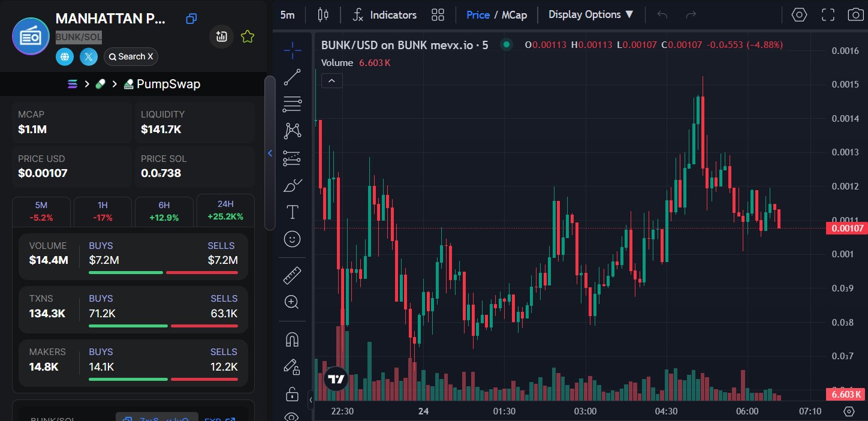868x421 pixels.
Task: Open the token's X profile icon
Action: (89, 57)
